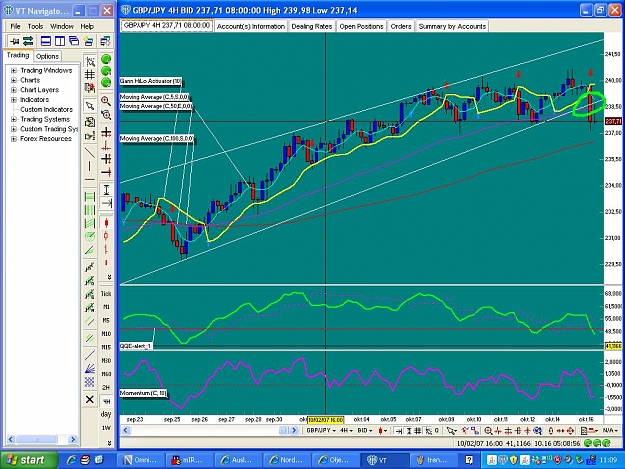Click the zoom out magnifier icon below zoom in

click(106, 115)
